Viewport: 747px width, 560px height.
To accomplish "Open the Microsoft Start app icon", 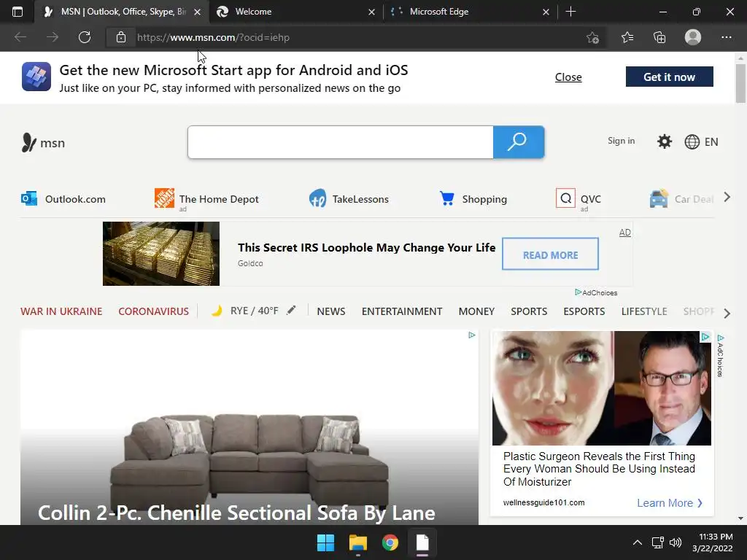I will [x=36, y=76].
